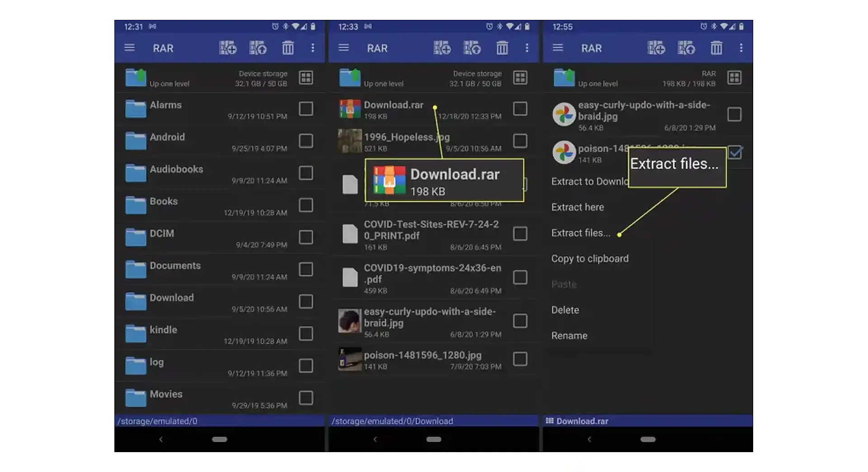Open hamburger menu in middle RAR screen
The image size is (868, 472).
click(x=344, y=47)
